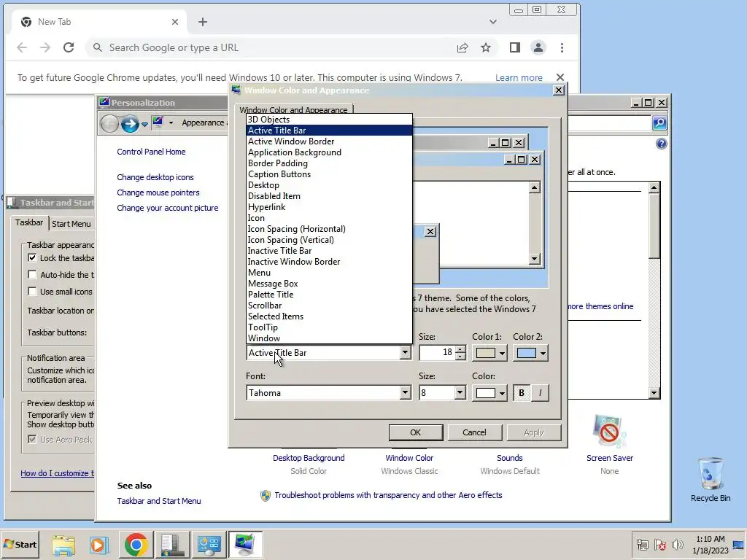Open the Item combo box arrow
The height and width of the screenshot is (560, 747).
(405, 353)
